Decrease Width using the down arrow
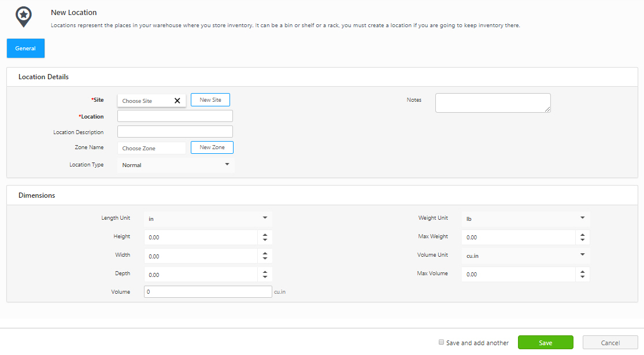Image resolution: width=644 pixels, height=355 pixels. point(265,259)
